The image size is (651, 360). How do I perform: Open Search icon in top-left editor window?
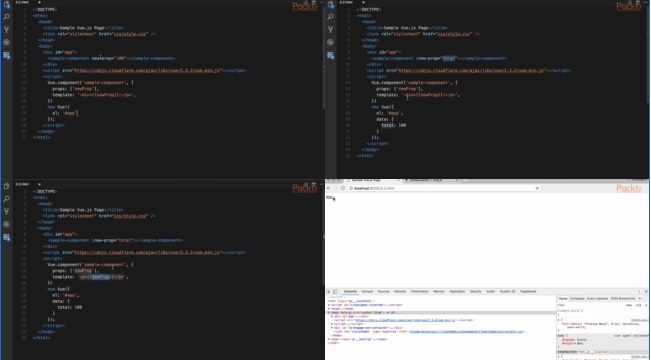(6, 17)
